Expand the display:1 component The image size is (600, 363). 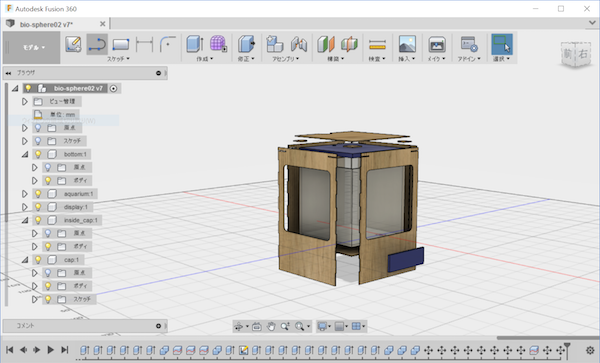click(25, 207)
